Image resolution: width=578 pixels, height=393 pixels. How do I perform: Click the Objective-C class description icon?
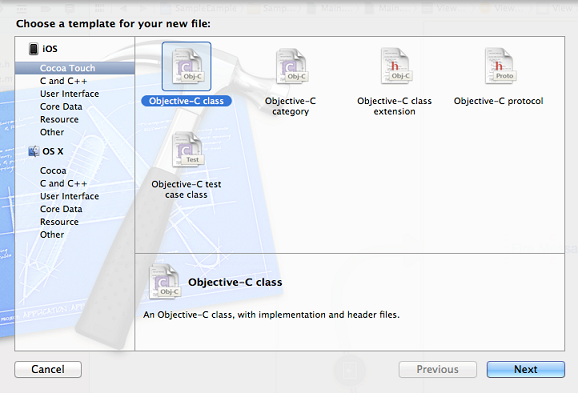point(165,281)
